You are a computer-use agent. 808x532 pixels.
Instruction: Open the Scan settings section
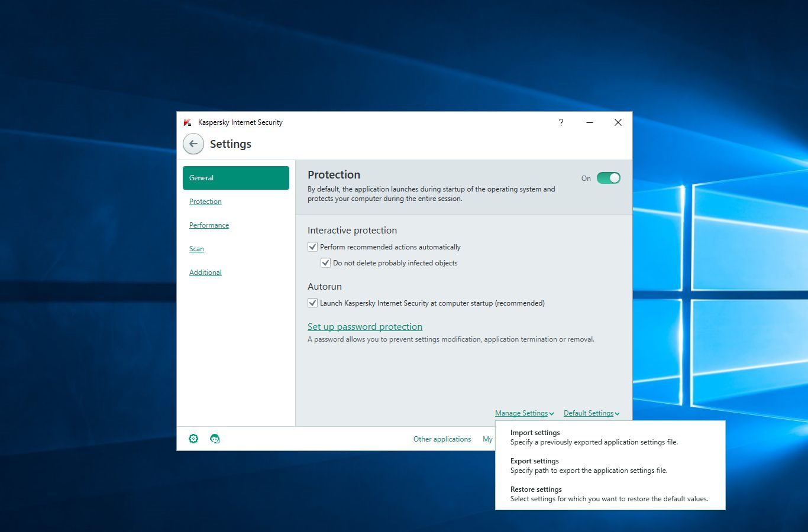point(196,249)
